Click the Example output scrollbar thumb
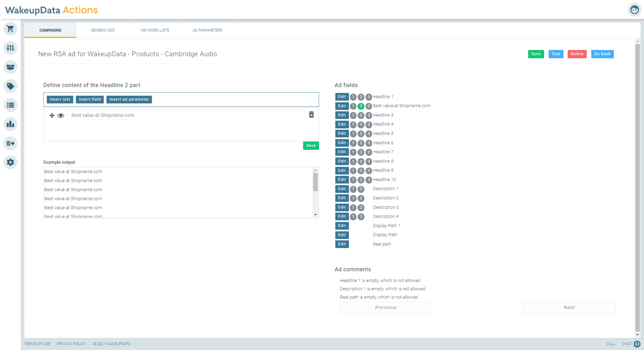 click(315, 182)
